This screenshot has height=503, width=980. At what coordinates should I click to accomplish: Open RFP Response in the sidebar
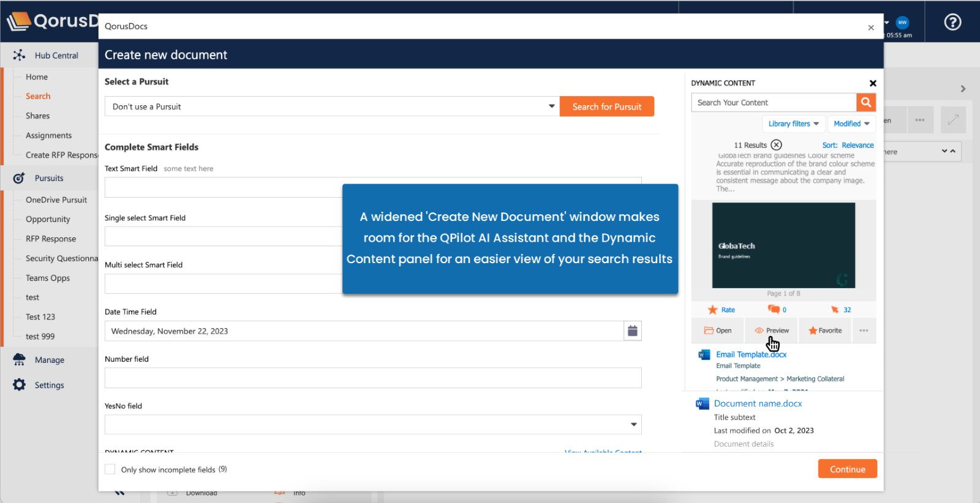click(x=51, y=239)
